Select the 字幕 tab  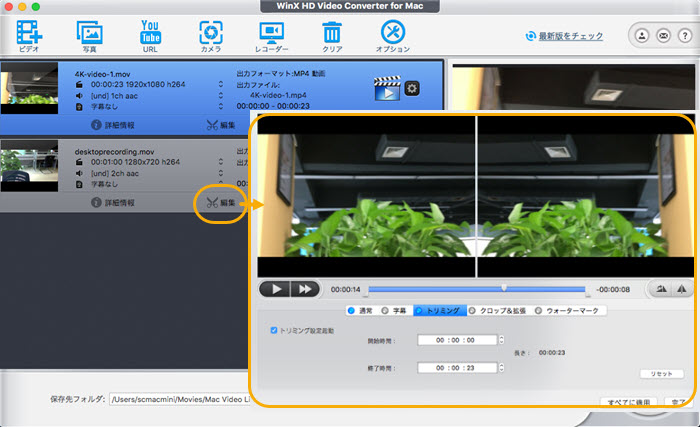394,310
